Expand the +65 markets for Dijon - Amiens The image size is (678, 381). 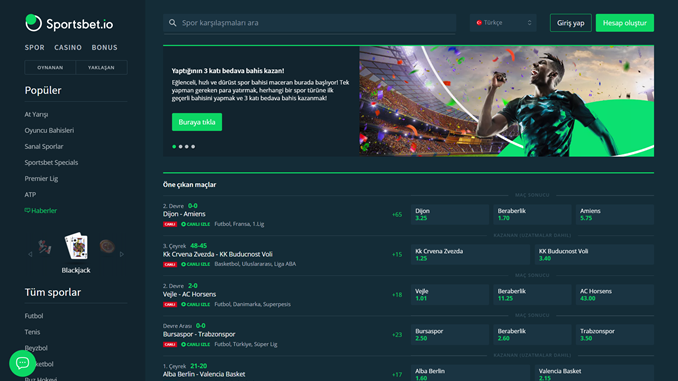coord(397,215)
